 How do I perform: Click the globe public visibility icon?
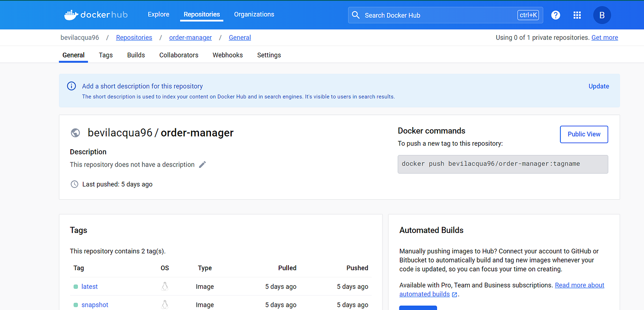pyautogui.click(x=75, y=132)
